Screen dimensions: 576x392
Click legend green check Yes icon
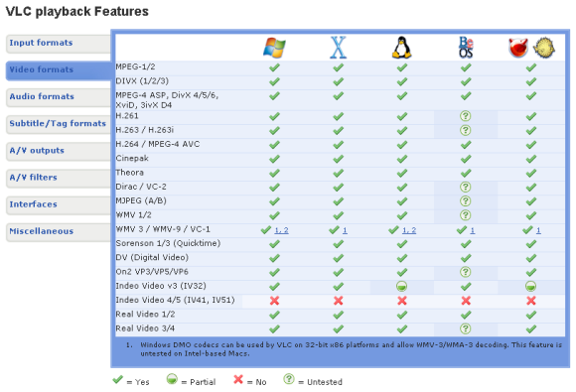pos(117,379)
